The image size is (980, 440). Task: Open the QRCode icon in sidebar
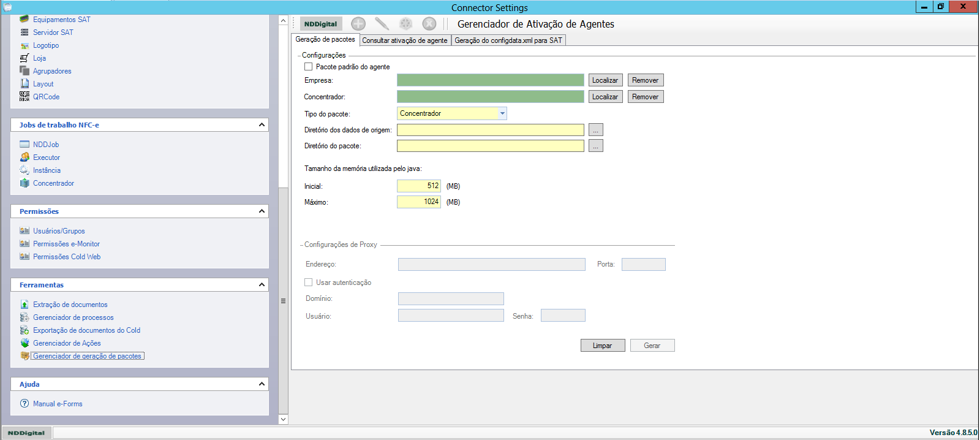pyautogui.click(x=24, y=96)
